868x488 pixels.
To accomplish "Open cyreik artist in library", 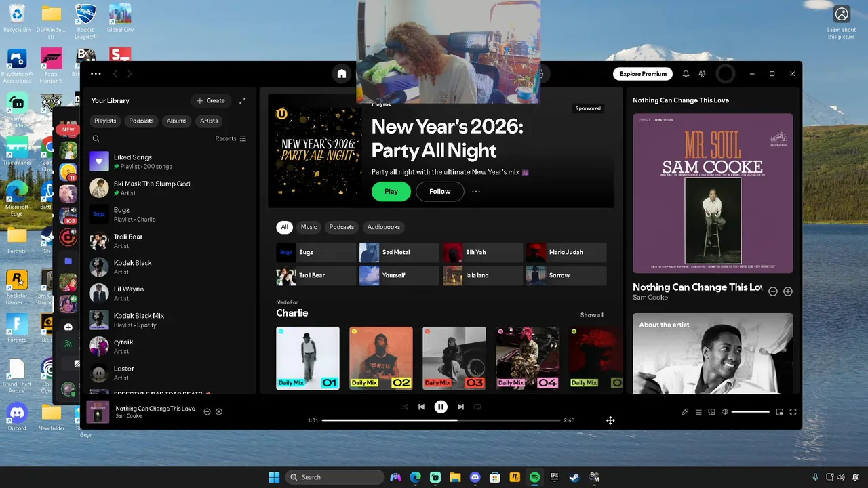I will click(168, 346).
